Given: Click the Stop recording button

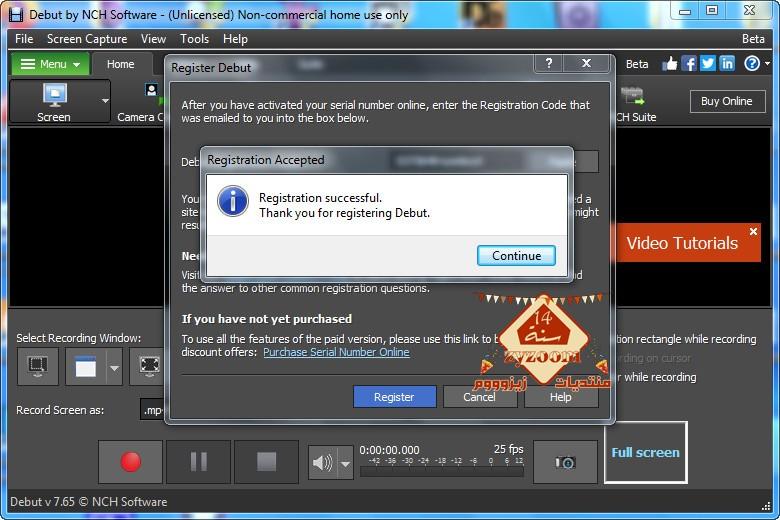Looking at the screenshot, I should (x=266, y=462).
